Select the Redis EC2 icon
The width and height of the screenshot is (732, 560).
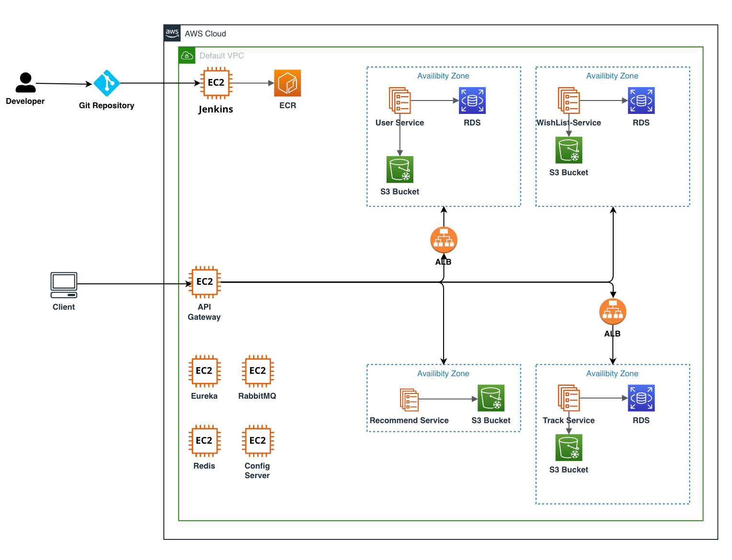(x=205, y=441)
